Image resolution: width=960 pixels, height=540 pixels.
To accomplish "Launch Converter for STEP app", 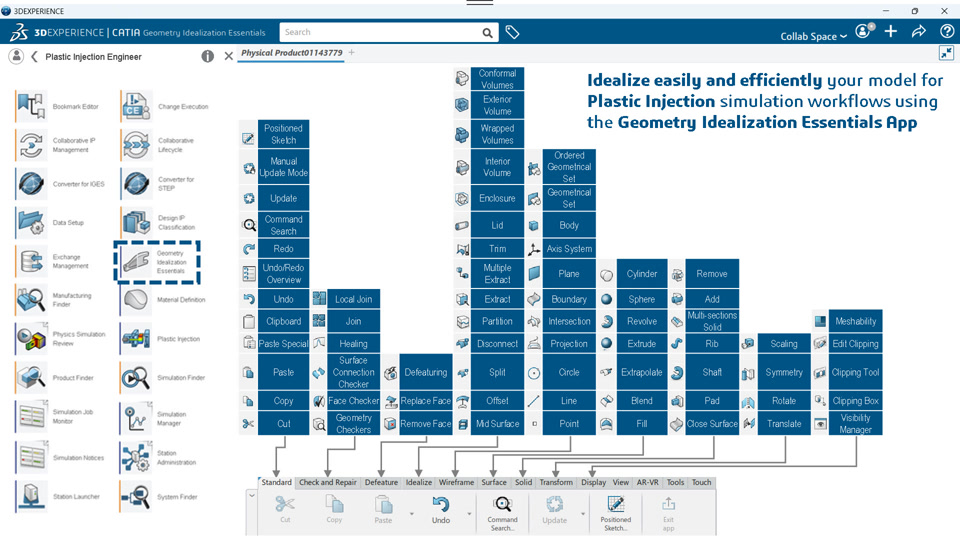I will pyautogui.click(x=136, y=184).
